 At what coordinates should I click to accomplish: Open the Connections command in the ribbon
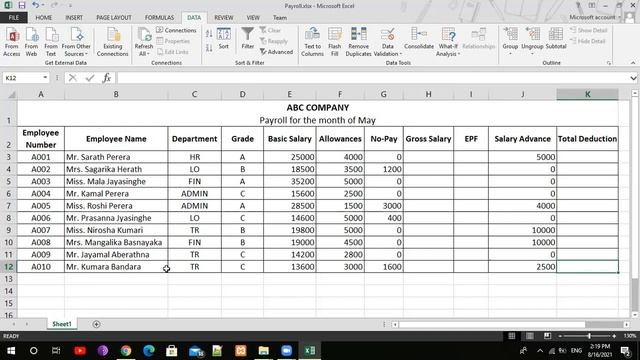tap(176, 30)
